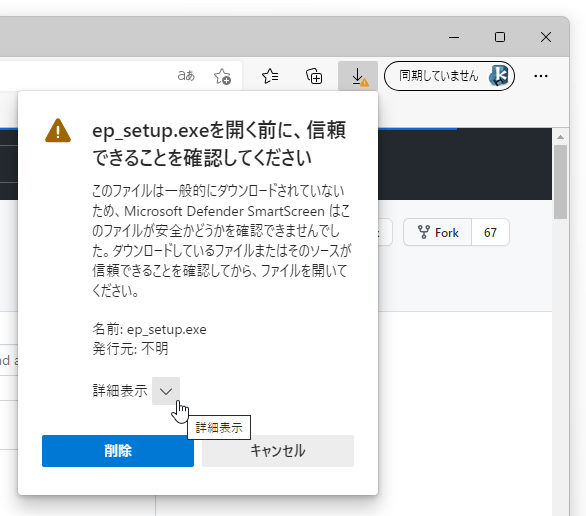Click the 詳細表示 label text

pyautogui.click(x=120, y=391)
